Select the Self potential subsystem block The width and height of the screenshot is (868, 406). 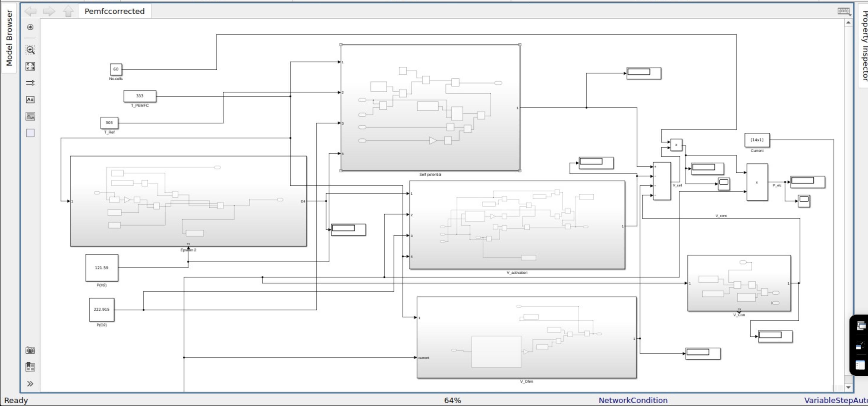pos(430,108)
